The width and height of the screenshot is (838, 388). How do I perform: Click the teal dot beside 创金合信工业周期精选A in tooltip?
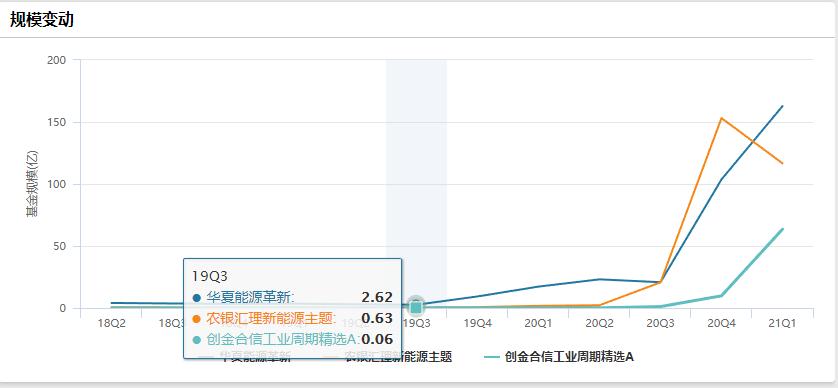coord(197,339)
